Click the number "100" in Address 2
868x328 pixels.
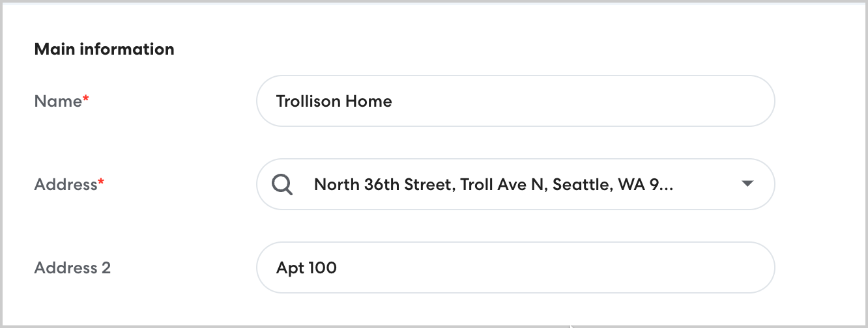(x=319, y=268)
